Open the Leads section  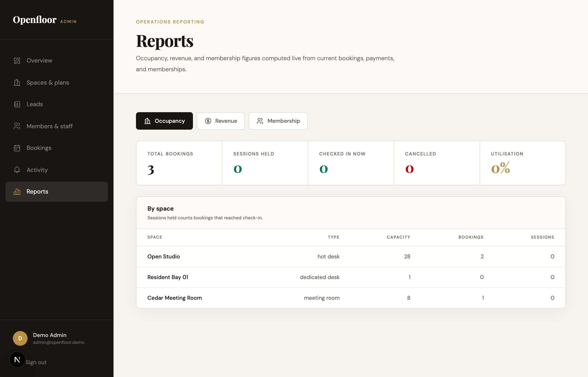tap(57, 104)
